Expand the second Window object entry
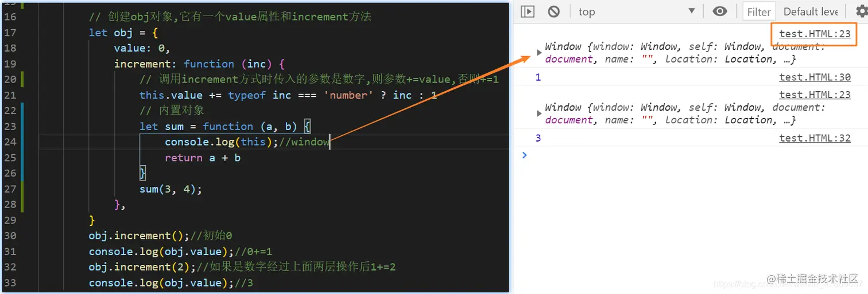868x294 pixels. tap(539, 113)
